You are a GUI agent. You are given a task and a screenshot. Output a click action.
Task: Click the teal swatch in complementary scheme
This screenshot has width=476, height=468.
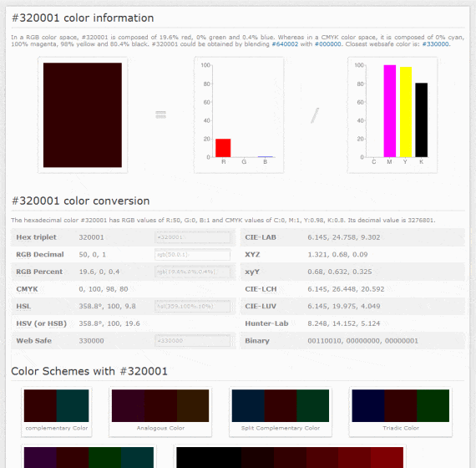pyautogui.click(x=73, y=405)
